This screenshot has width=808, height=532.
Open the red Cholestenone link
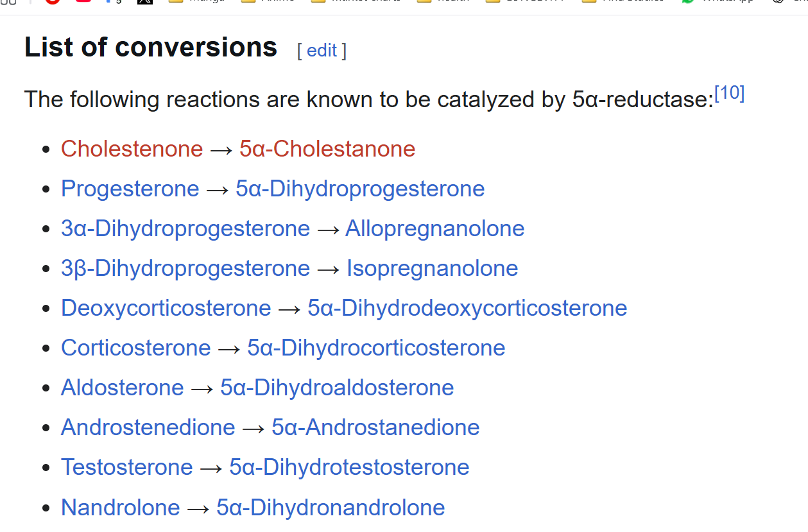click(x=132, y=149)
